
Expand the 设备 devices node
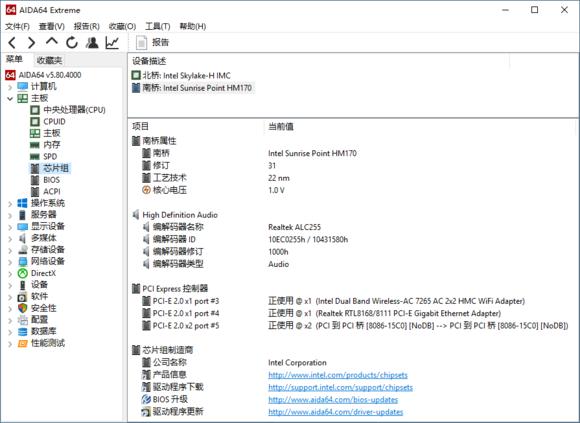(10, 285)
